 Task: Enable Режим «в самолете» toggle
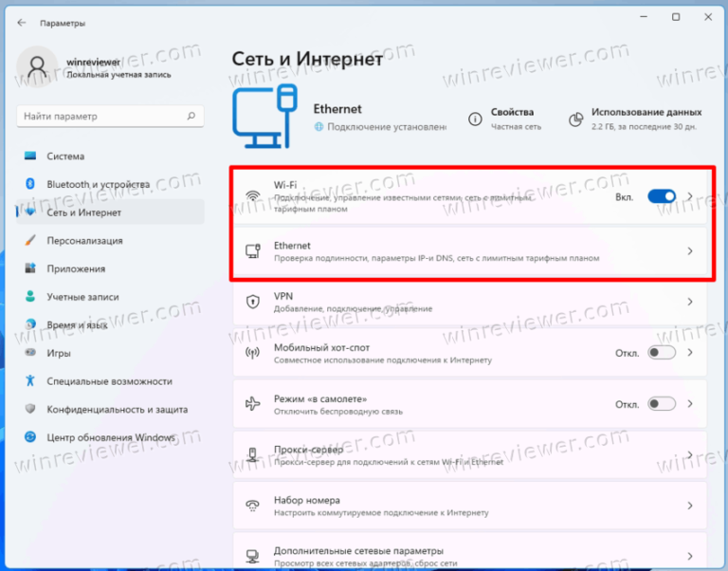coord(661,404)
